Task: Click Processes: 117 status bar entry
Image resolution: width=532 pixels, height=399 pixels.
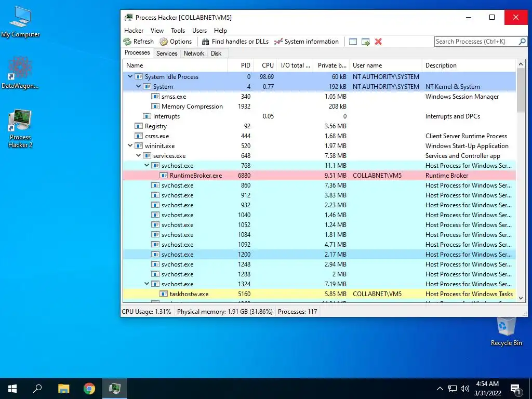Action: pyautogui.click(x=297, y=312)
